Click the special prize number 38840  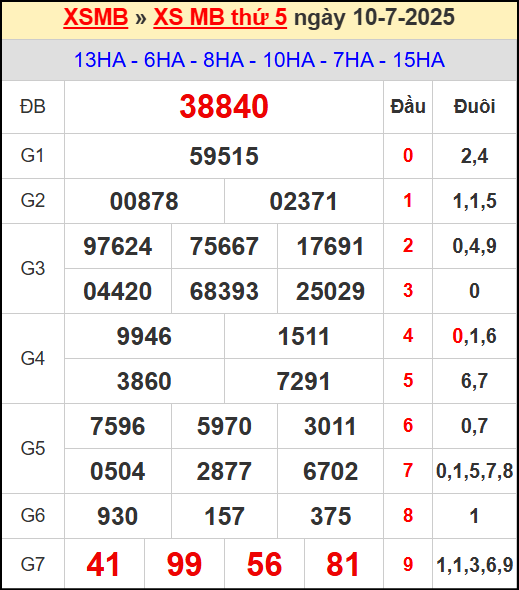[224, 107]
